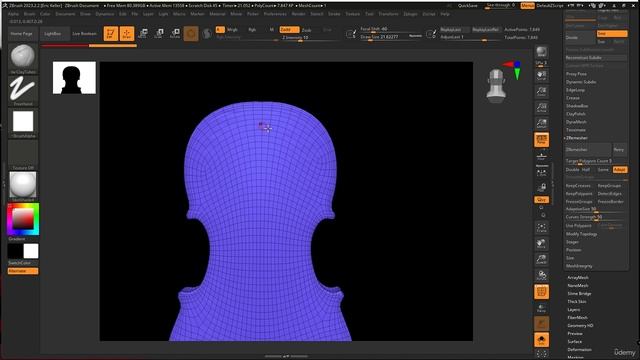Click the ZRemesher button
Image resolution: width=640 pixels, height=360 pixels.
(x=588, y=150)
